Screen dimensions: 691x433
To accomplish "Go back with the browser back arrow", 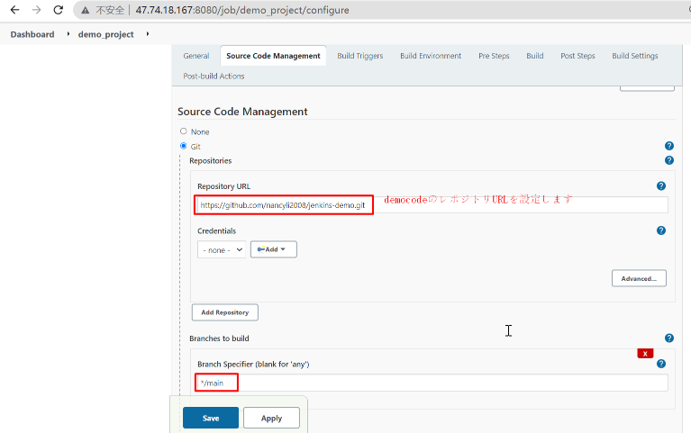I will pyautogui.click(x=15, y=10).
